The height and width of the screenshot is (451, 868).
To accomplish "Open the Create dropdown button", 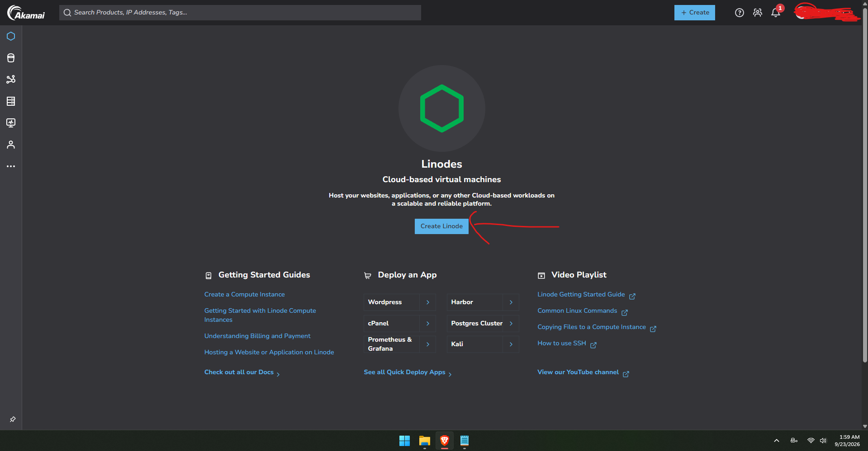I will 695,13.
